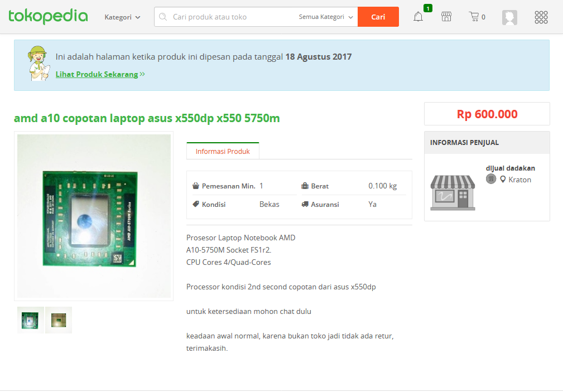Click the 'A10-5750M Socket FS1r2.' description line
This screenshot has height=392, width=563.
click(229, 250)
